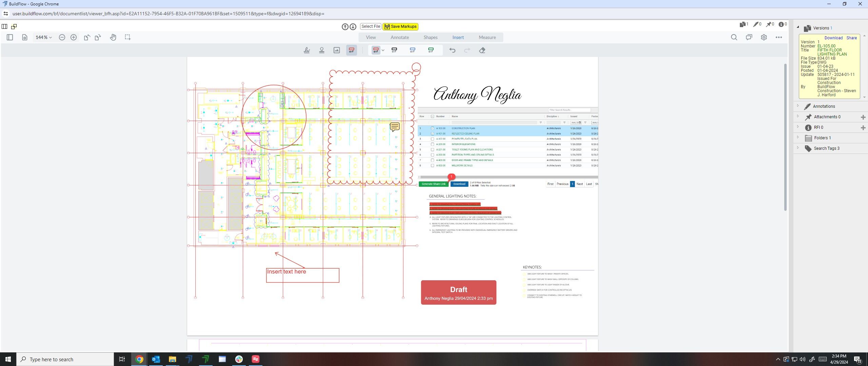Undo the last markup action

pyautogui.click(x=452, y=50)
